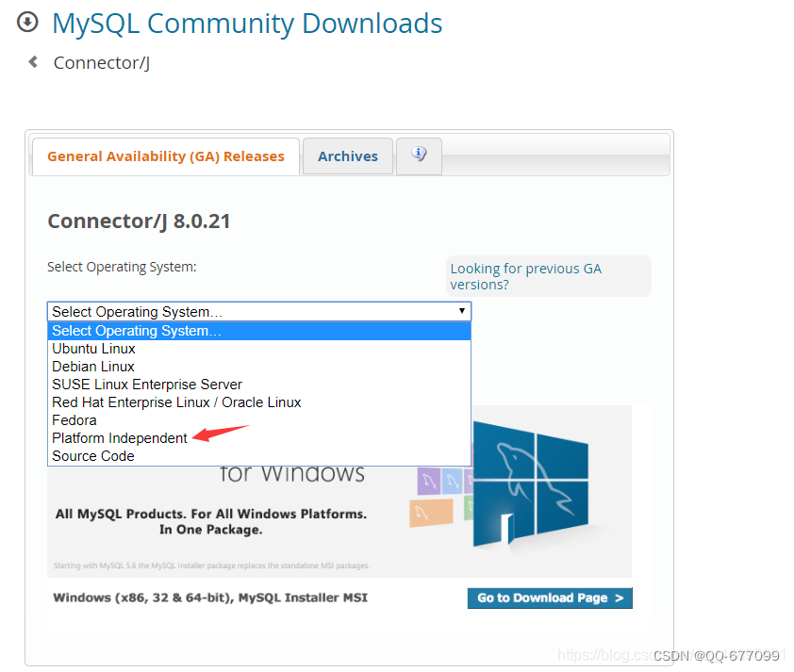Select Ubuntu Linux from the OS list

[93, 348]
